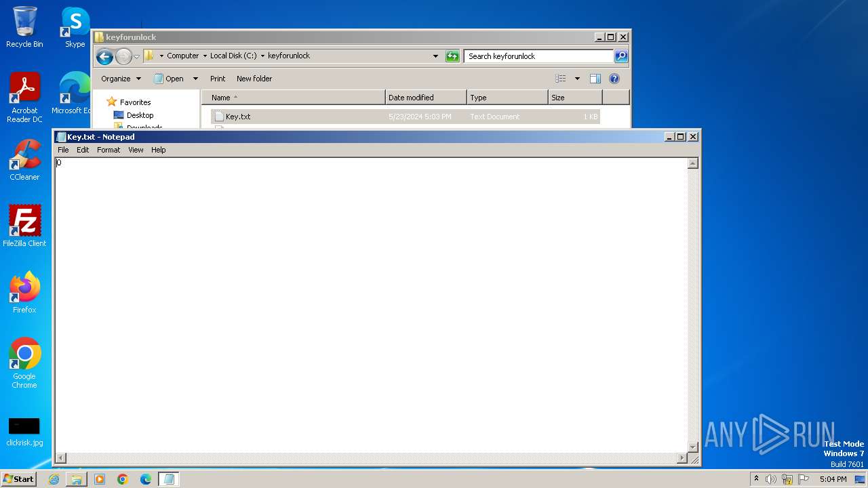Open Windows Media Player from taskbar

tap(100, 479)
